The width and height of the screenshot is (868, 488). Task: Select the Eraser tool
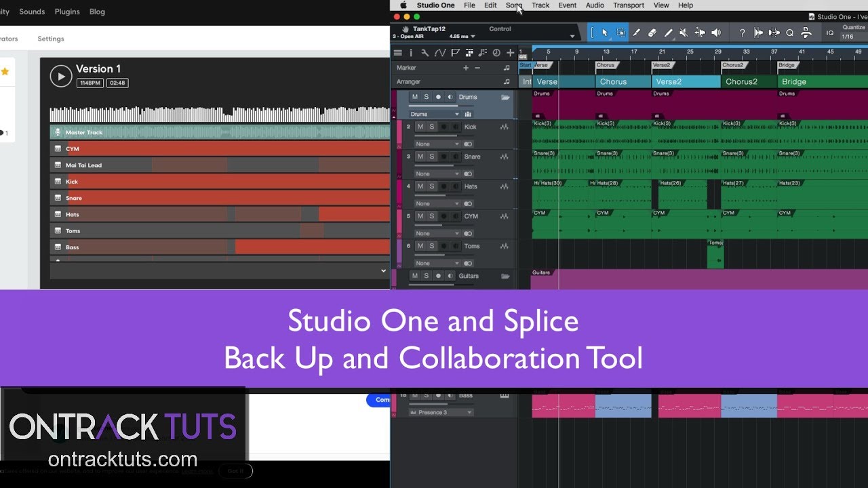(x=652, y=33)
